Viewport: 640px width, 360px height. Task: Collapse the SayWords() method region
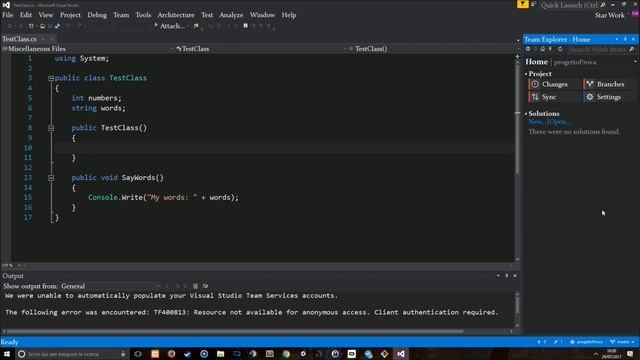(x=51, y=178)
